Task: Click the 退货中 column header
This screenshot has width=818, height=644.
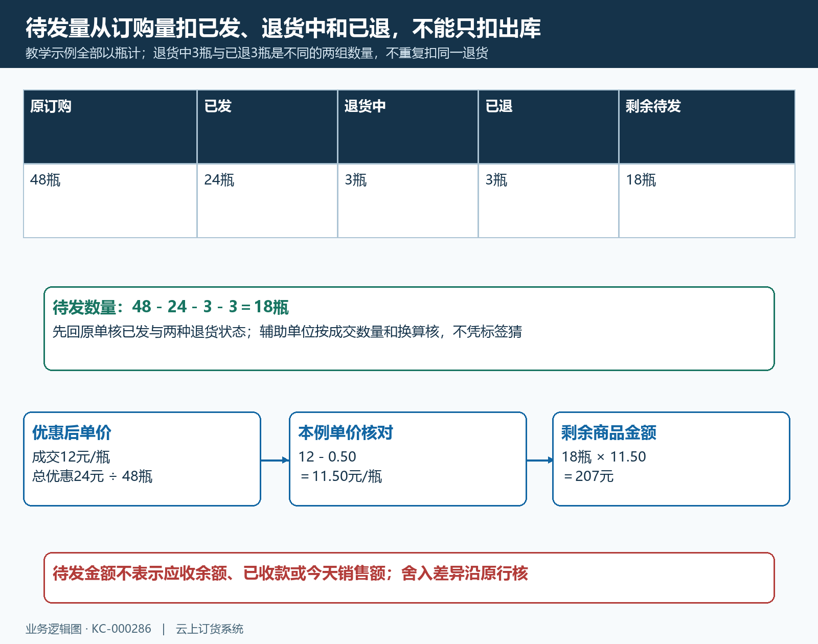Action: 408,127
